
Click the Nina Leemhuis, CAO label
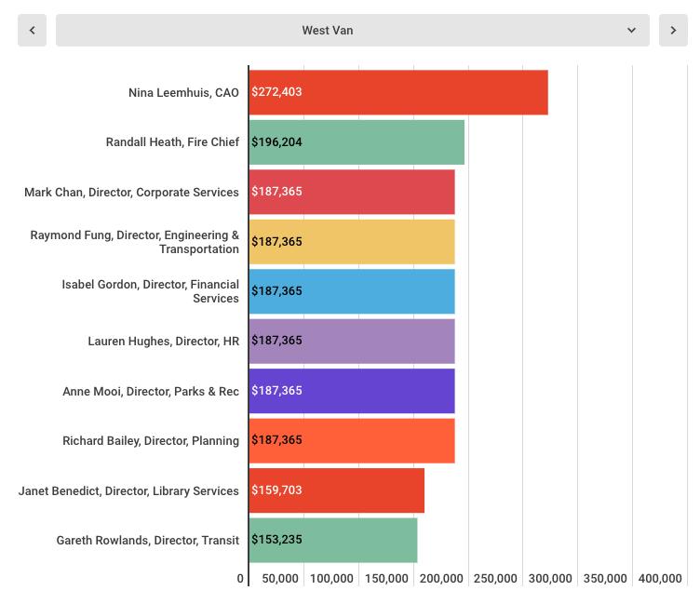(x=183, y=93)
